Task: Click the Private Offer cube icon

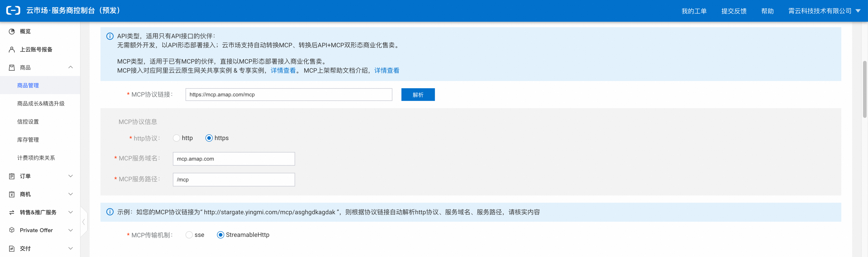Action: 12,230
